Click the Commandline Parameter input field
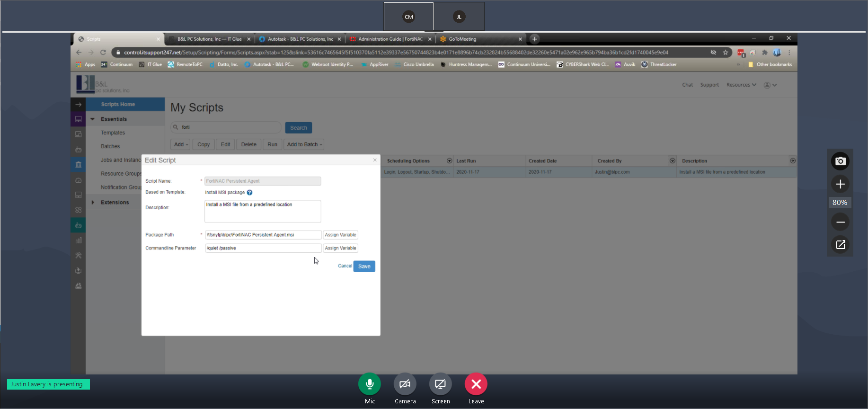The height and width of the screenshot is (409, 868). (x=263, y=248)
